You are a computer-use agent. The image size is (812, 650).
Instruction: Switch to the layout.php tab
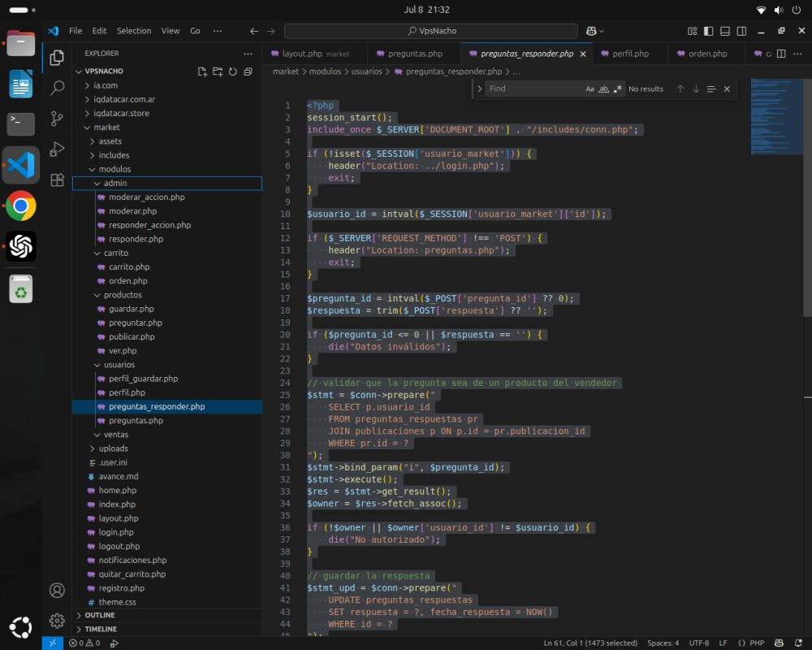[x=315, y=54]
